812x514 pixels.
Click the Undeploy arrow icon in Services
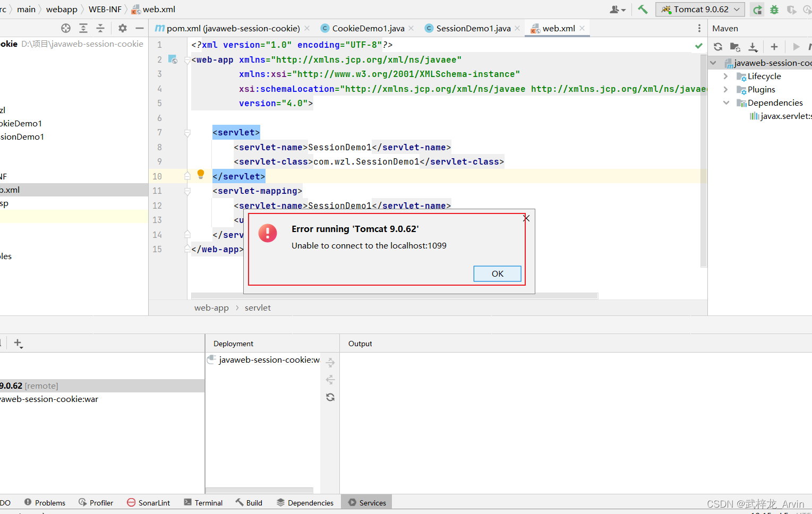[330, 380]
